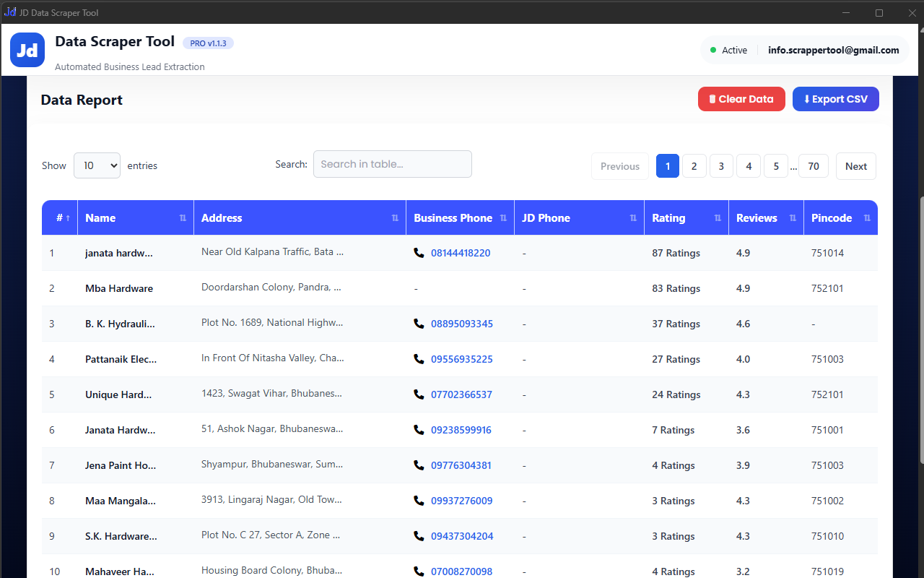Image resolution: width=924 pixels, height=578 pixels.
Task: Click phone link 08144418220
Action: tap(461, 253)
